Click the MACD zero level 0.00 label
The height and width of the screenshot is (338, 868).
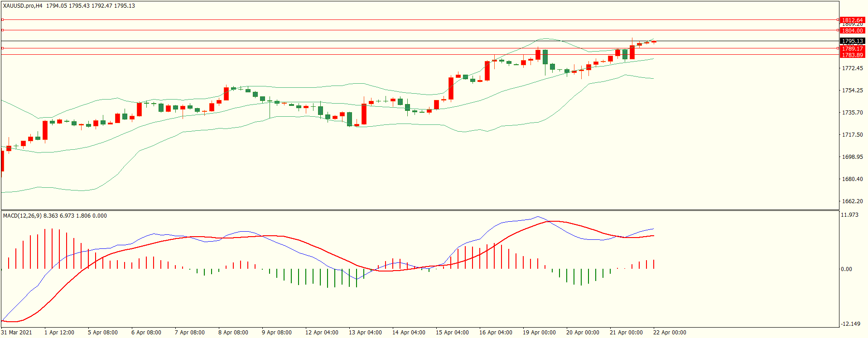pos(846,269)
